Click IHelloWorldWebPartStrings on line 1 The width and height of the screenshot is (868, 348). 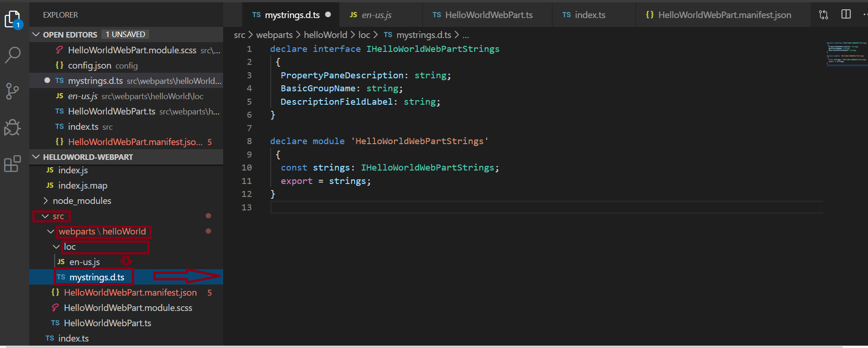click(x=433, y=49)
